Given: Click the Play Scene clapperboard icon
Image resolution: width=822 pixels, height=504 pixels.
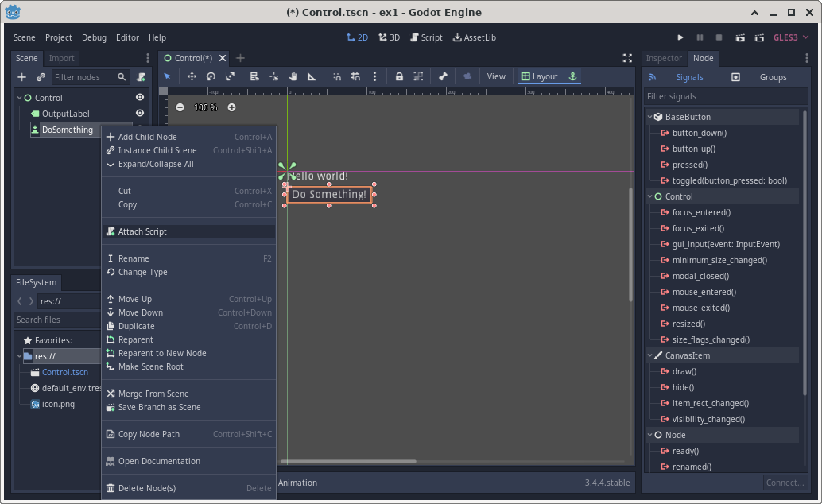Looking at the screenshot, I should tap(740, 37).
